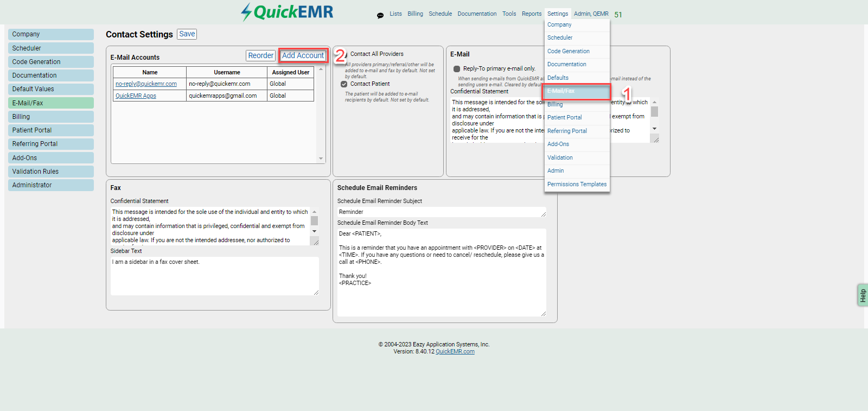This screenshot has height=411, width=868.
Task: Click E-Mail Accounts list scroll-up arrow
Action: 321,69
